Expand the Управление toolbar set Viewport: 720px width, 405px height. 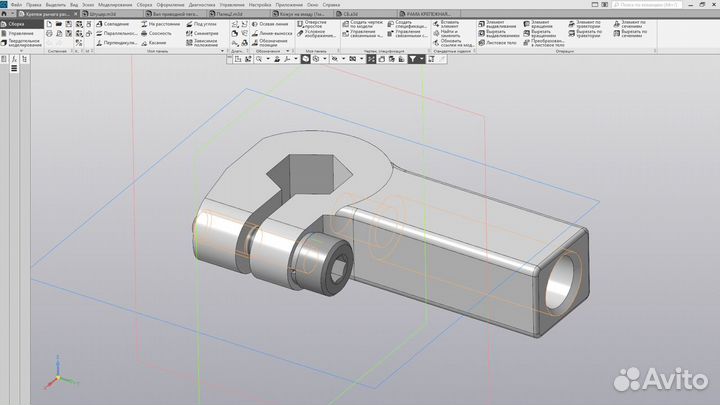tap(18, 33)
